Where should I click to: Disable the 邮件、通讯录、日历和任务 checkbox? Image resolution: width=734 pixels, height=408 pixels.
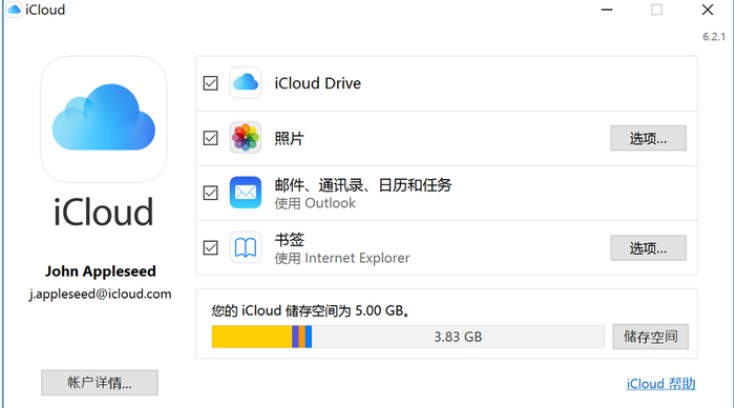point(210,192)
